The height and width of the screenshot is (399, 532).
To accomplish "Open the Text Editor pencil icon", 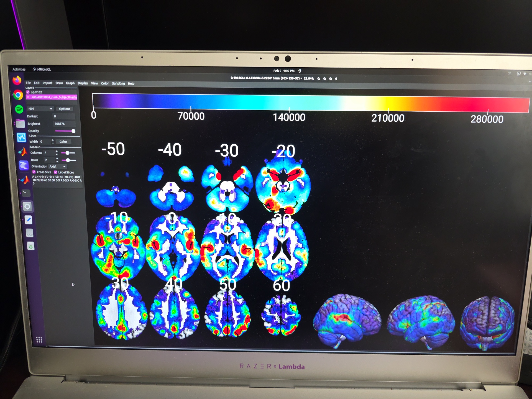I will point(29,220).
